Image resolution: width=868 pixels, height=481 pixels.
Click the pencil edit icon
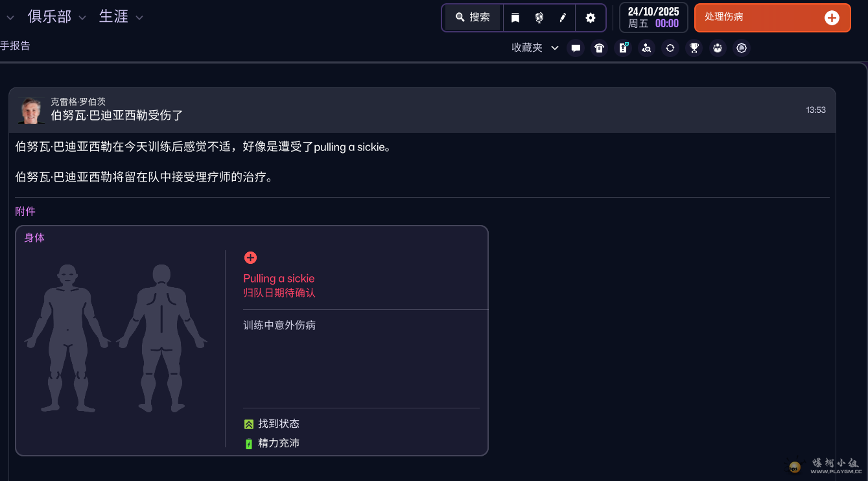coord(563,18)
